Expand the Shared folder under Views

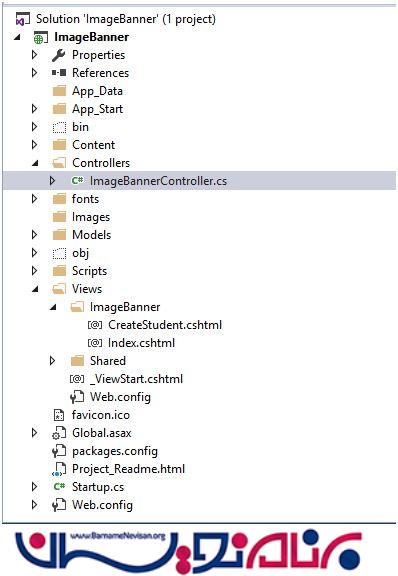pos(53,361)
